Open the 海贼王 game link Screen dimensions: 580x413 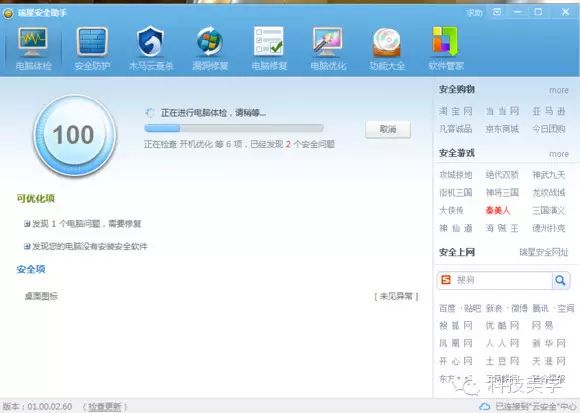502,228
